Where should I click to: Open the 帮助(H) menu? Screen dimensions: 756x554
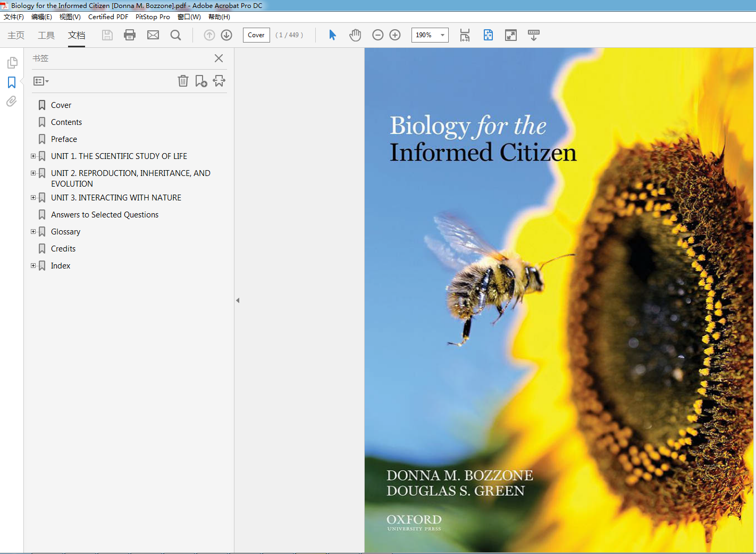pyautogui.click(x=219, y=17)
